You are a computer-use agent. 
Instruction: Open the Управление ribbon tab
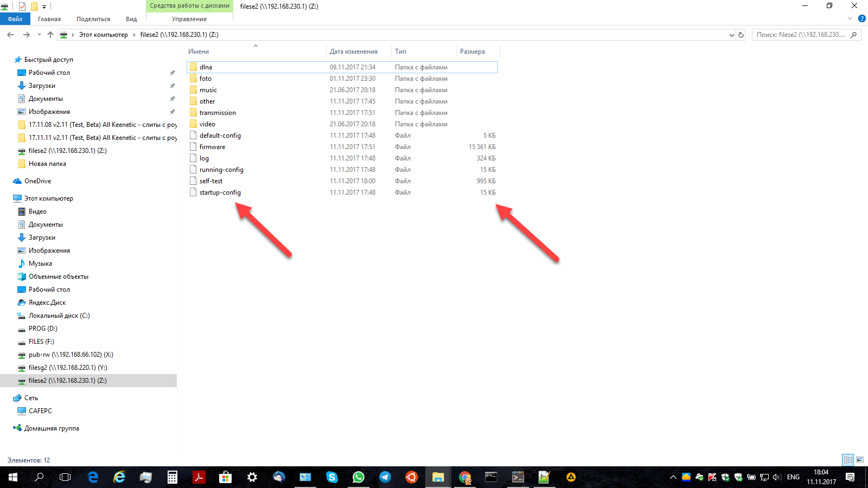189,19
